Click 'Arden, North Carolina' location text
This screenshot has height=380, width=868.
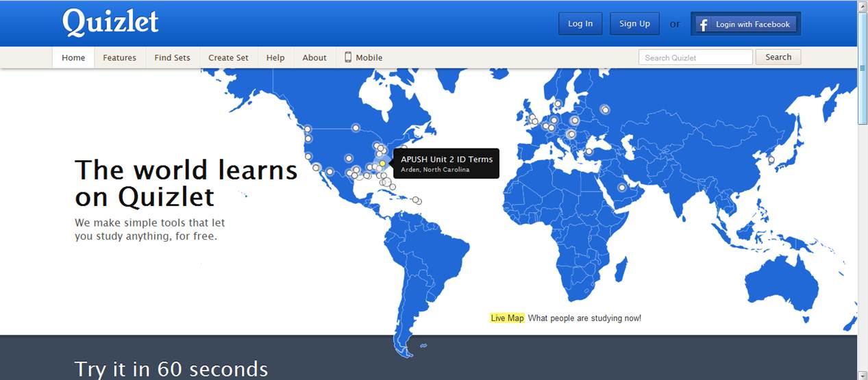tap(435, 170)
